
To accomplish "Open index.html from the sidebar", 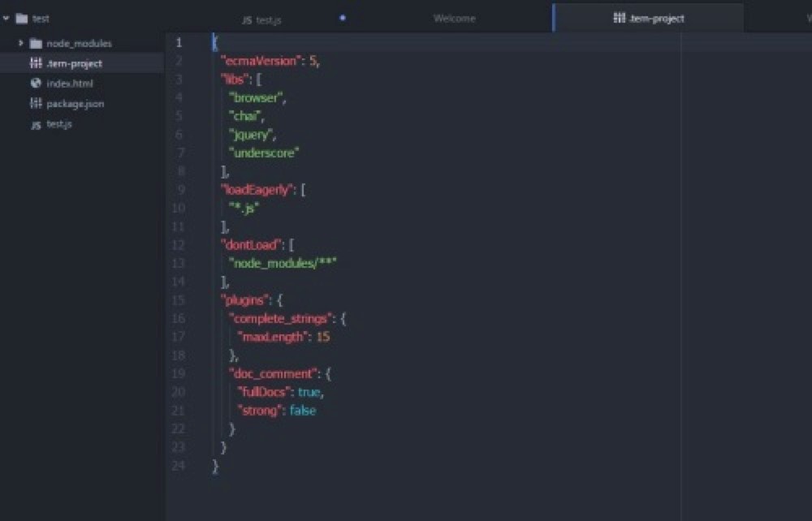I will click(69, 83).
